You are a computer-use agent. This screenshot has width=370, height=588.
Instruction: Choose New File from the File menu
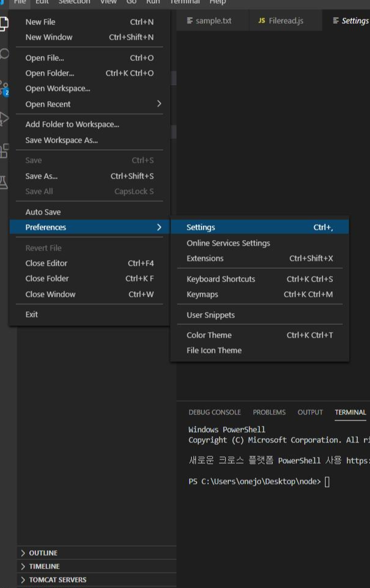pos(89,22)
